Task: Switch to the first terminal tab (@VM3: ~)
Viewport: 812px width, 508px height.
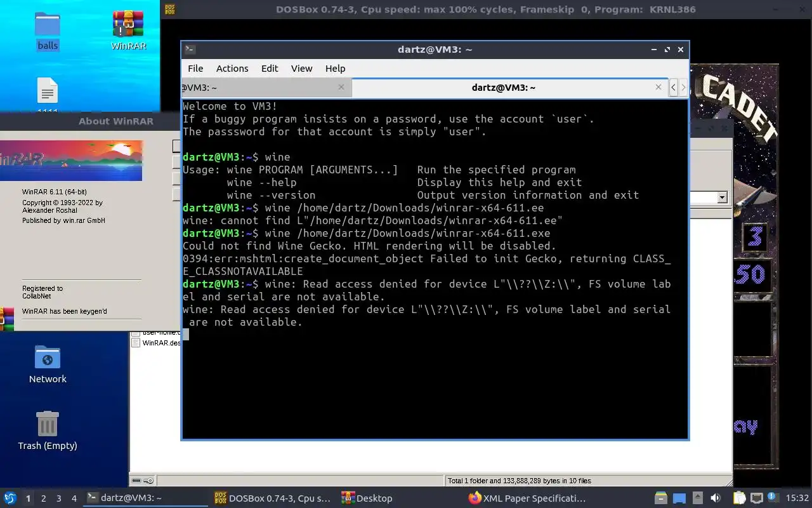Action: click(266, 88)
